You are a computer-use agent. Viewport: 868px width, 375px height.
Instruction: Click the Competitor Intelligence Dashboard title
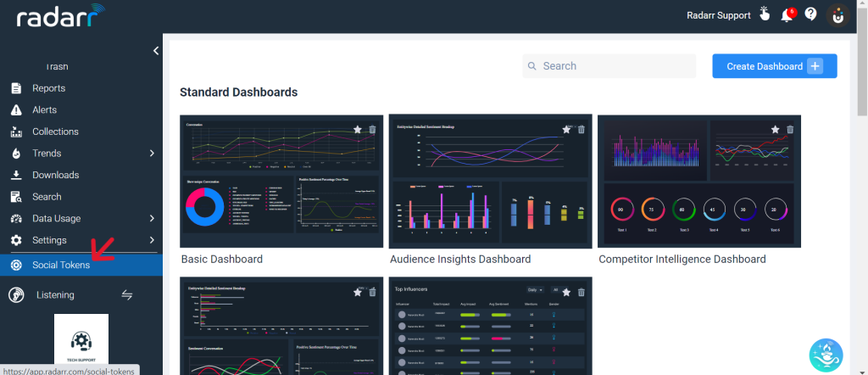click(x=682, y=260)
